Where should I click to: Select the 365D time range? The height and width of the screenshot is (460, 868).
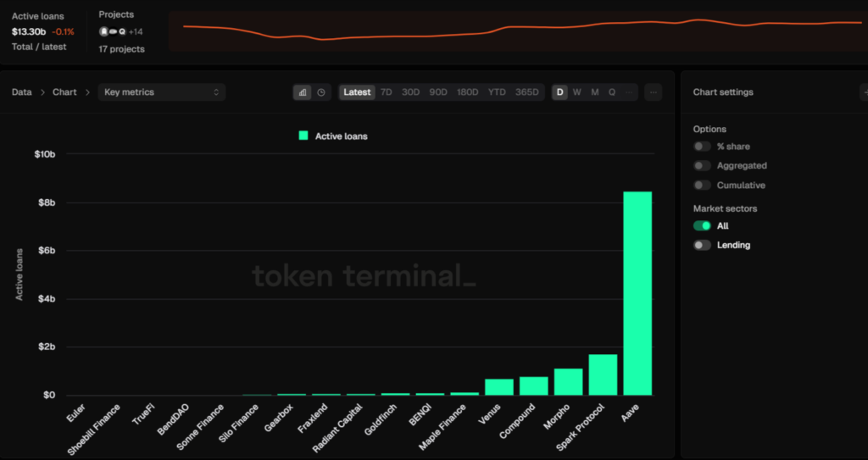click(526, 92)
